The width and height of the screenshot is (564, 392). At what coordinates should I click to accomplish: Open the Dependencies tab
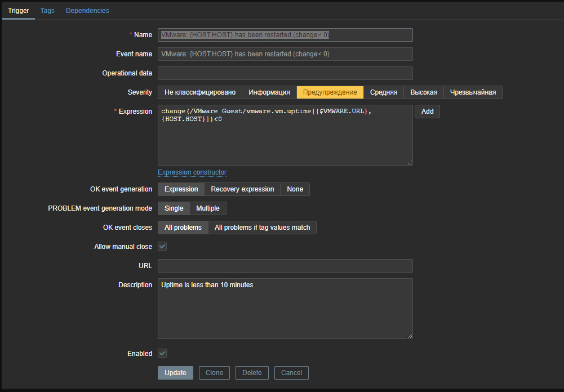(87, 11)
